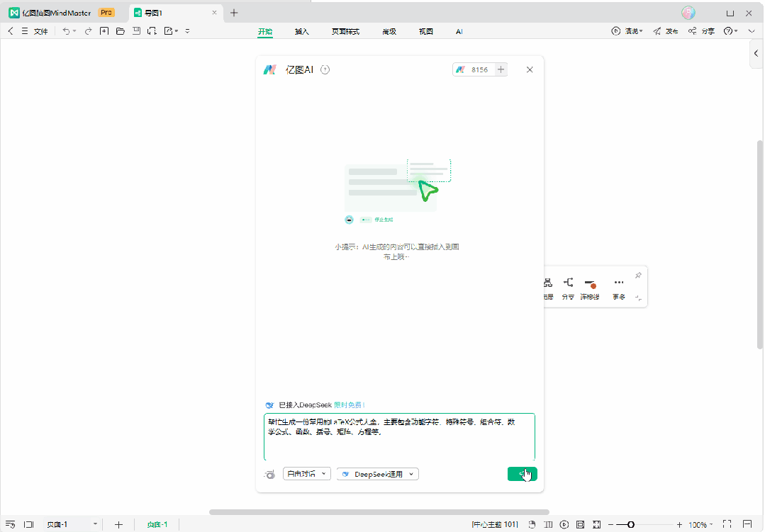This screenshot has width=765, height=532.
Task: Click the 演示 presentation button
Action: pos(627,31)
